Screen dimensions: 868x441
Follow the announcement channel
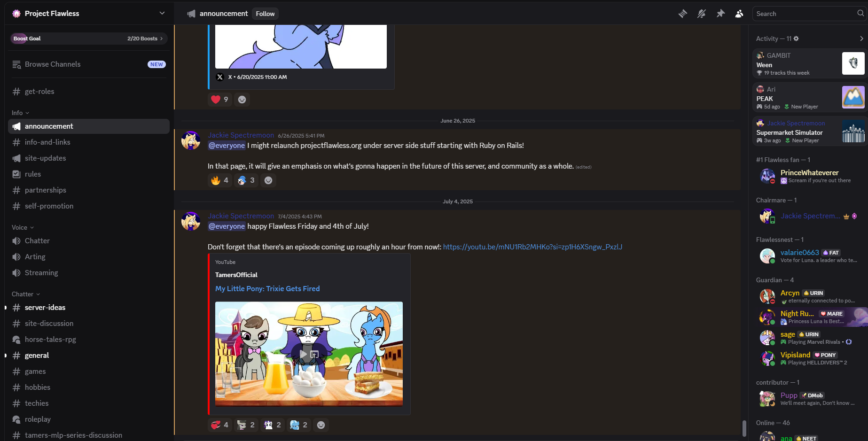tap(265, 14)
